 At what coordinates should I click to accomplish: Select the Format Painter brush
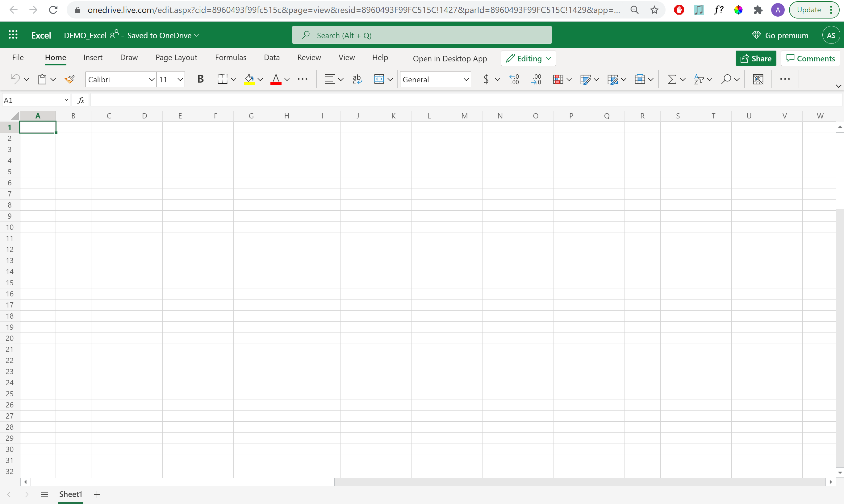point(70,79)
